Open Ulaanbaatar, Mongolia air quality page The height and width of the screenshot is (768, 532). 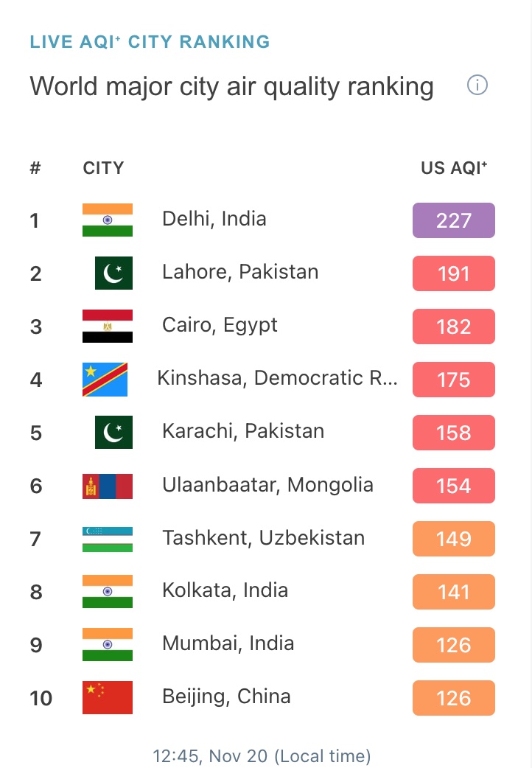pyautogui.click(x=267, y=485)
